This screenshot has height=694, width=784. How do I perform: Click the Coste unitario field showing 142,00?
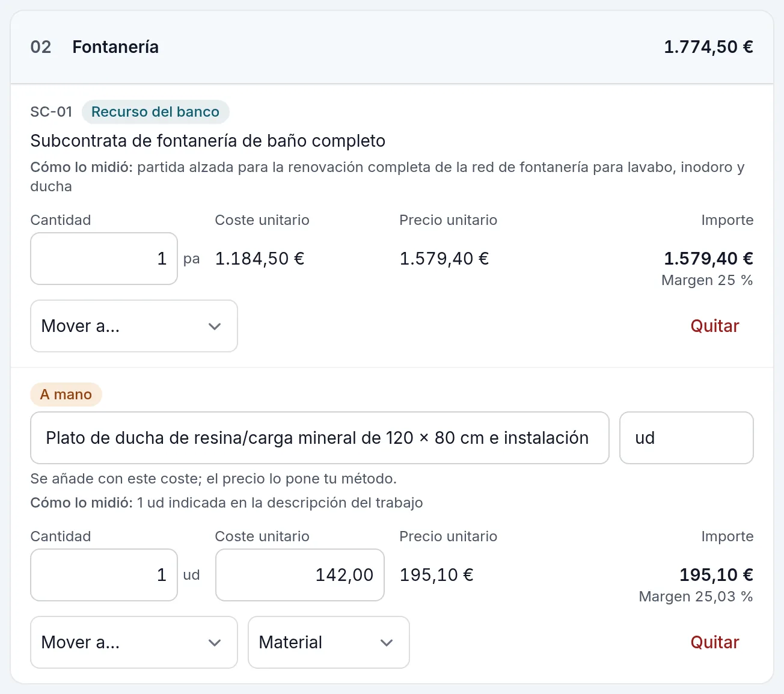coord(300,575)
